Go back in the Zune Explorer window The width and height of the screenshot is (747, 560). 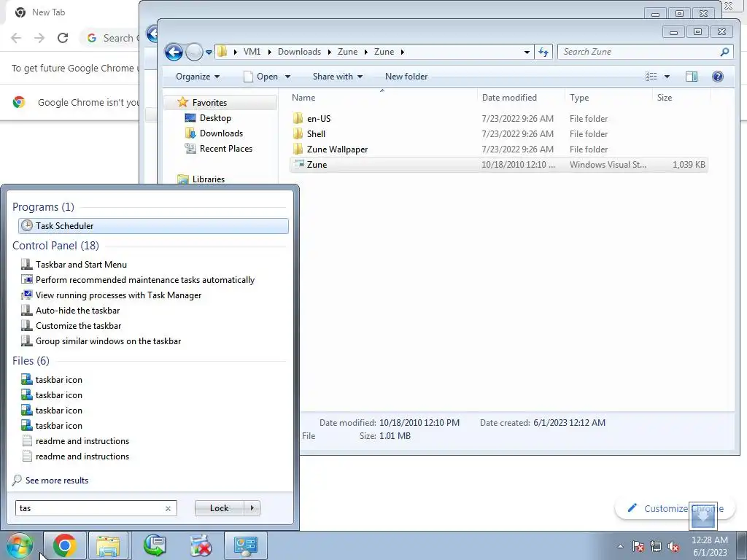tap(174, 52)
